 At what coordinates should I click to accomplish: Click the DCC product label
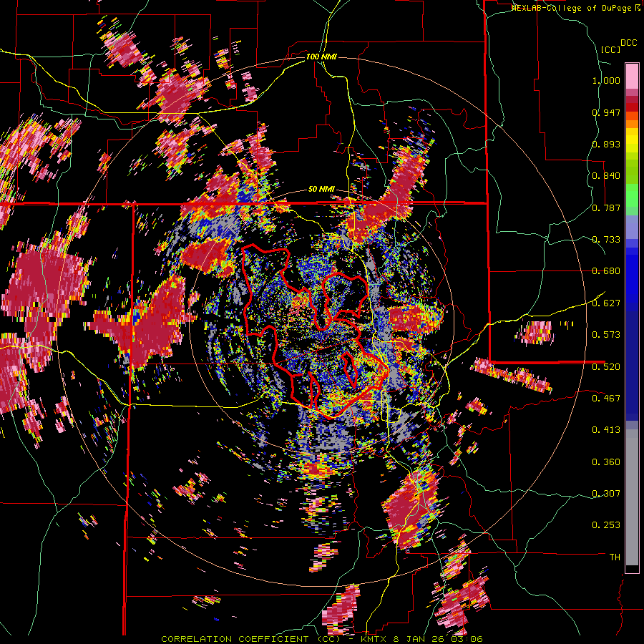click(x=628, y=43)
